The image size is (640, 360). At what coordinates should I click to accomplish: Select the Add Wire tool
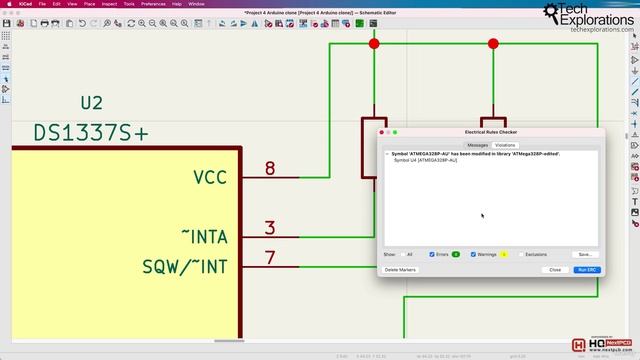[635, 82]
